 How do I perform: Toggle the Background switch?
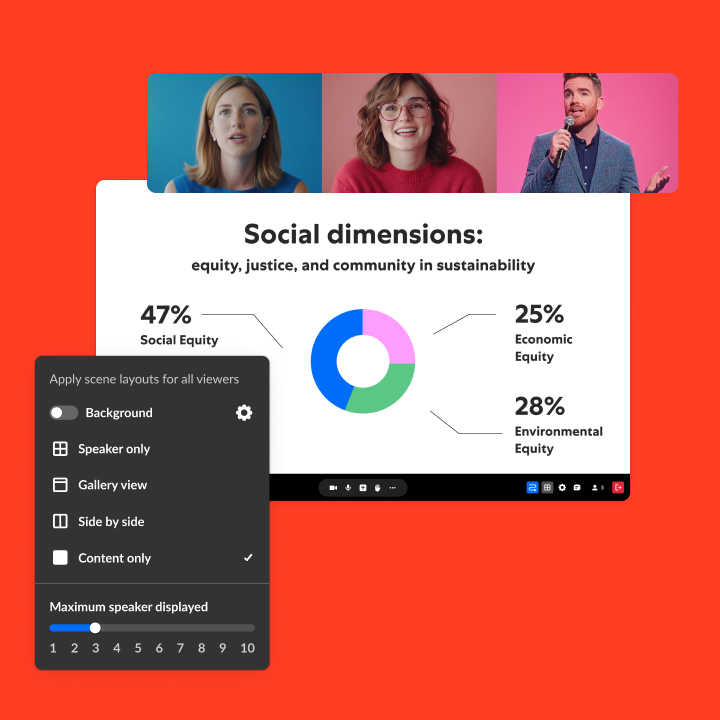pos(64,413)
